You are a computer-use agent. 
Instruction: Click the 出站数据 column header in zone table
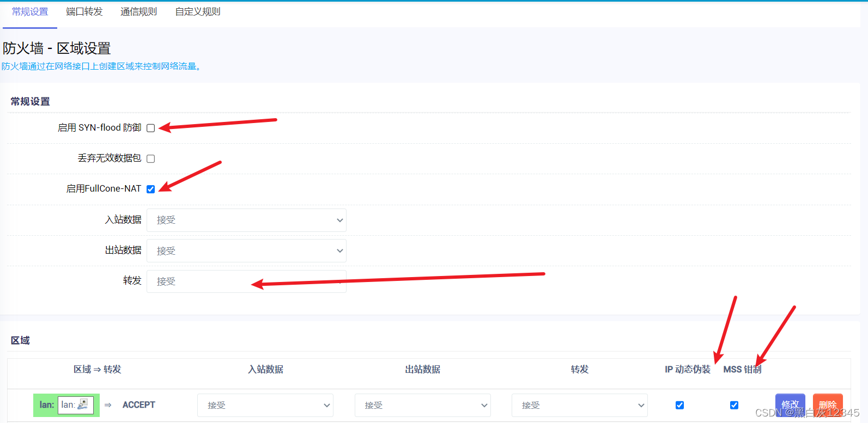point(423,369)
